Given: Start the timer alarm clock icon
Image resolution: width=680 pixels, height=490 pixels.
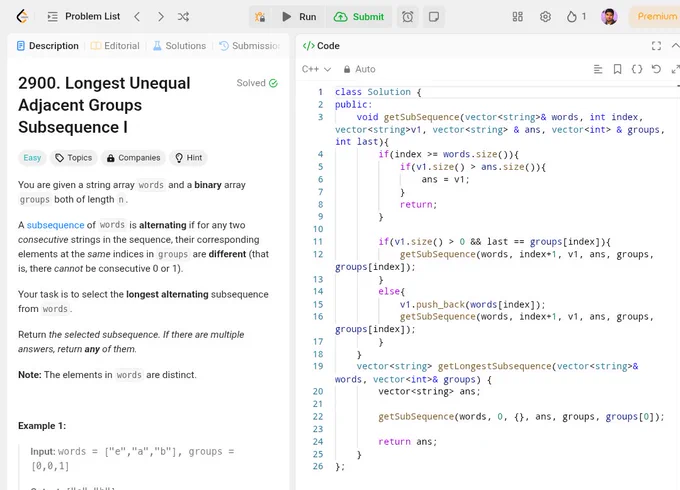Looking at the screenshot, I should coord(408,16).
